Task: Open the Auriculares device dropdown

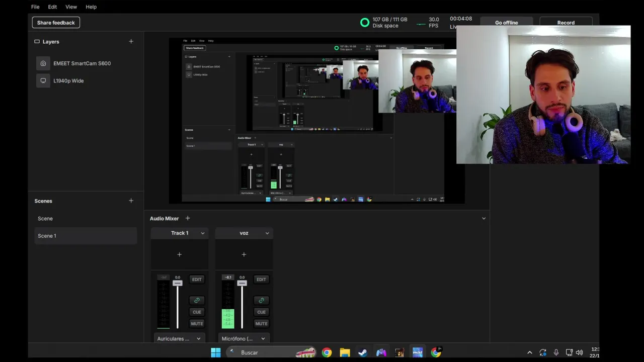Action: tap(179, 338)
